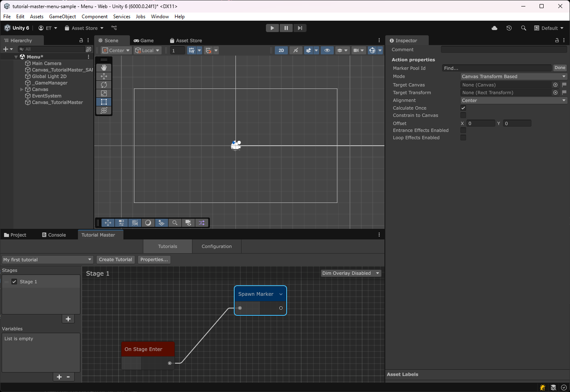Screen dimensions: 570x392
Task: Select the Transform tool in Scene
Action: pos(104,110)
